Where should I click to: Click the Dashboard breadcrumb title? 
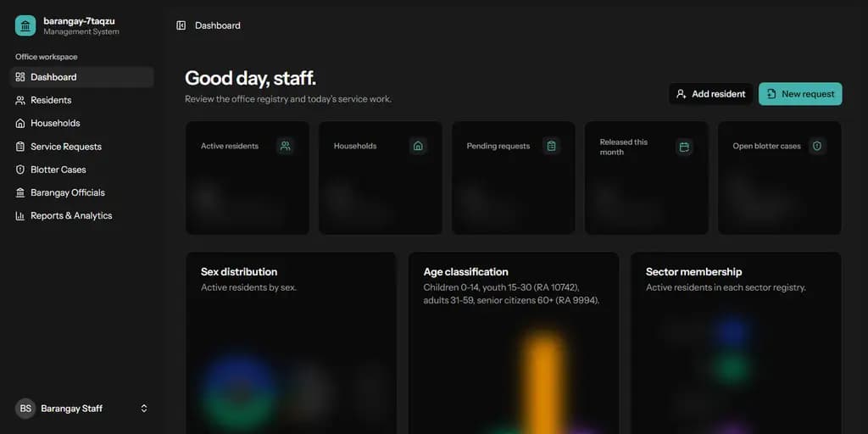click(218, 25)
